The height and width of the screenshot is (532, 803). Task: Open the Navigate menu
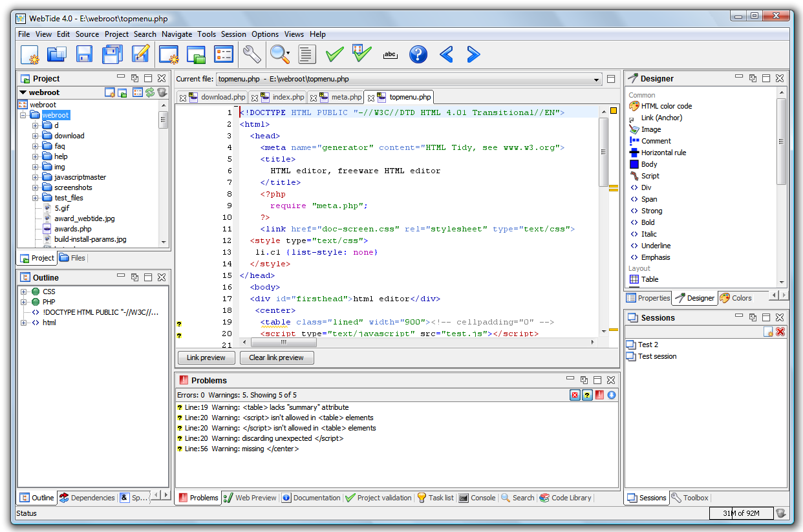177,34
